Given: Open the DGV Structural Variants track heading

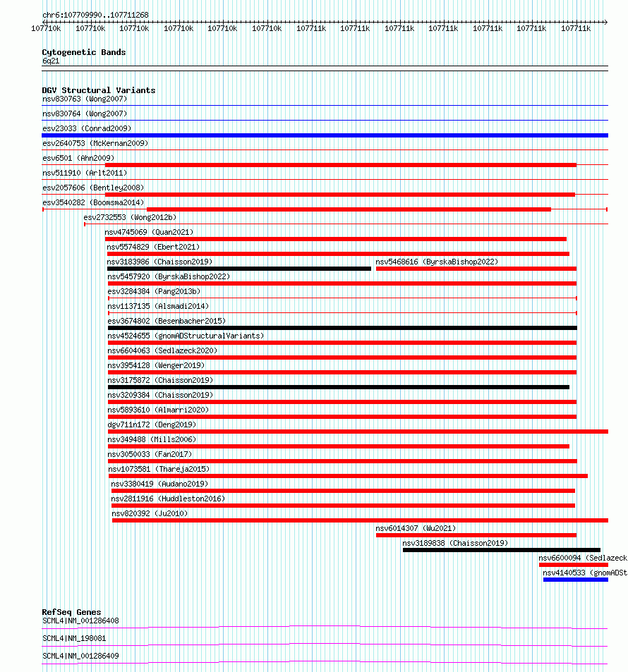Looking at the screenshot, I should pyautogui.click(x=98, y=90).
